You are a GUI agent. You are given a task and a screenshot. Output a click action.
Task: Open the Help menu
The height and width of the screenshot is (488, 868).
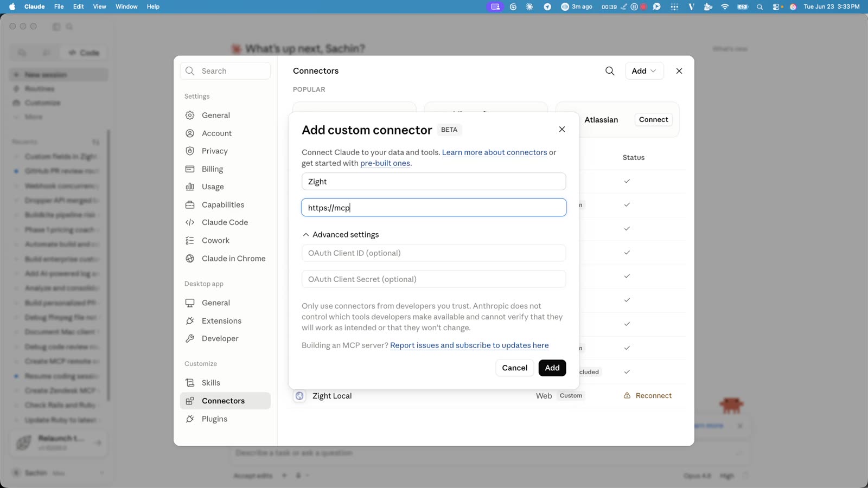pos(153,7)
